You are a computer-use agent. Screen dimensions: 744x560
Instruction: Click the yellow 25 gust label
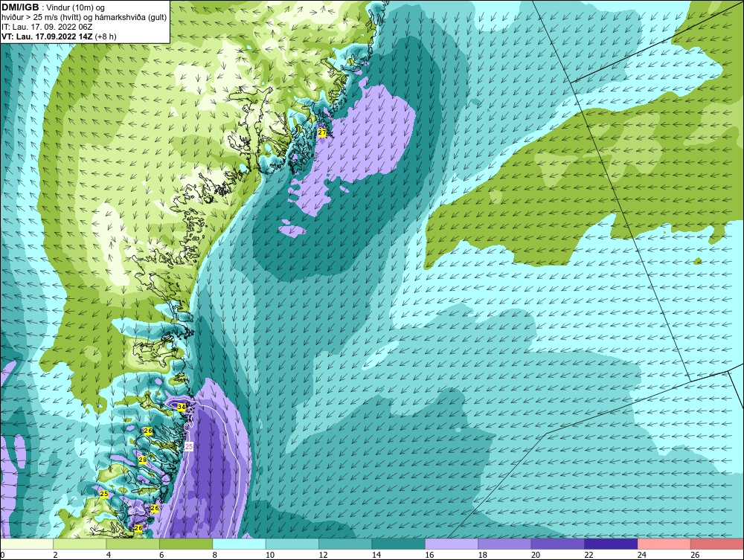point(104,494)
